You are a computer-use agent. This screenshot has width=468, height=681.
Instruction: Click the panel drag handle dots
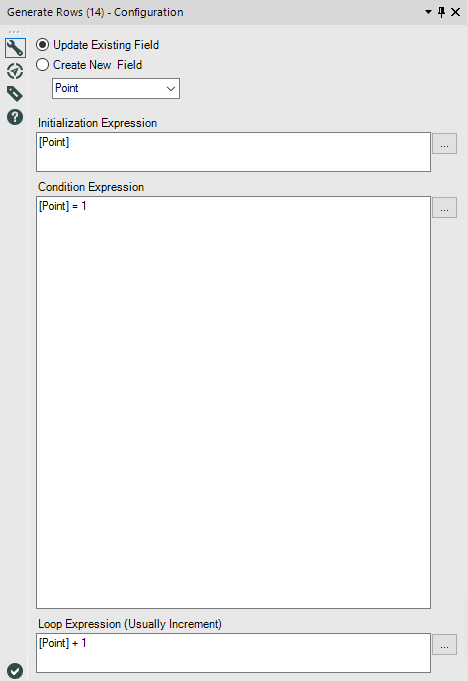[x=14, y=32]
